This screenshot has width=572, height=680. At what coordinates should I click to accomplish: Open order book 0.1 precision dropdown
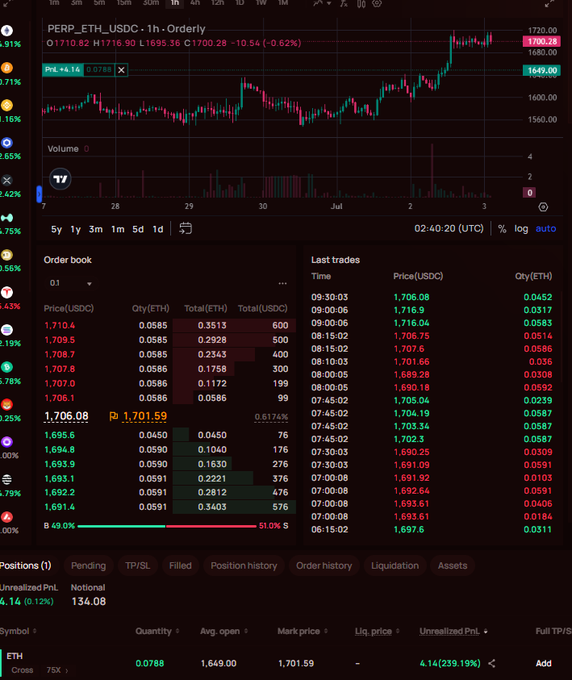71,283
